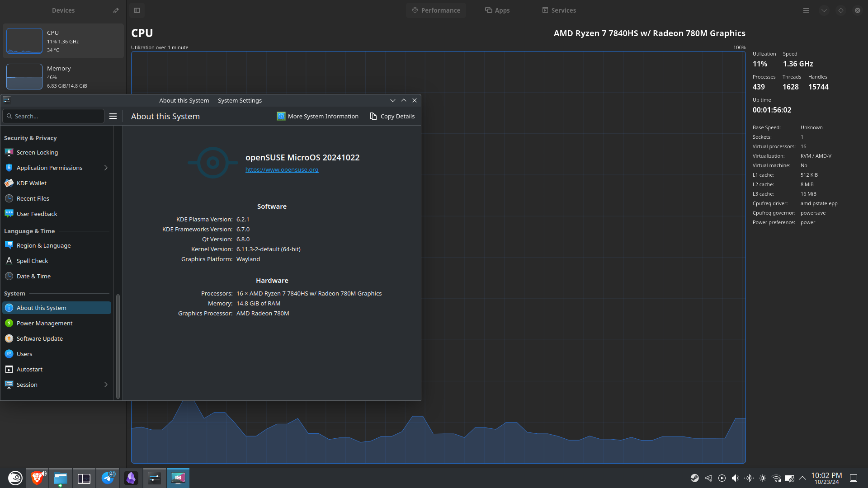This screenshot has height=488, width=868.
Task: Switch to the Apps tab
Action: click(x=497, y=10)
